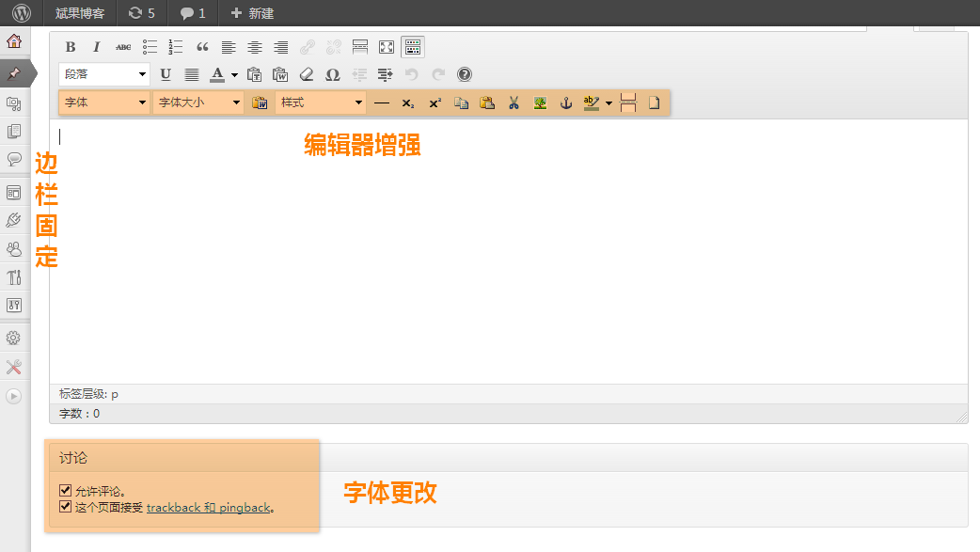Enter fullscreen editing mode

point(387,47)
